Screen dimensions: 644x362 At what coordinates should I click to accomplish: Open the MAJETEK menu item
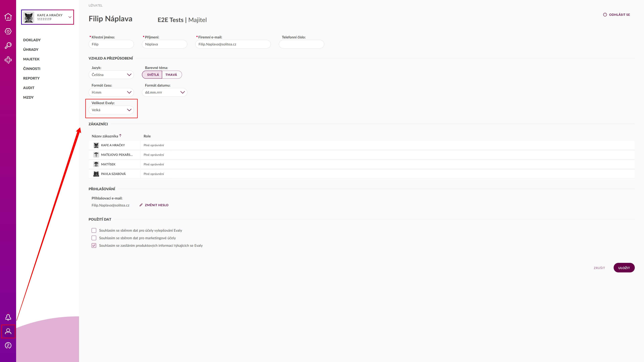coord(31,59)
